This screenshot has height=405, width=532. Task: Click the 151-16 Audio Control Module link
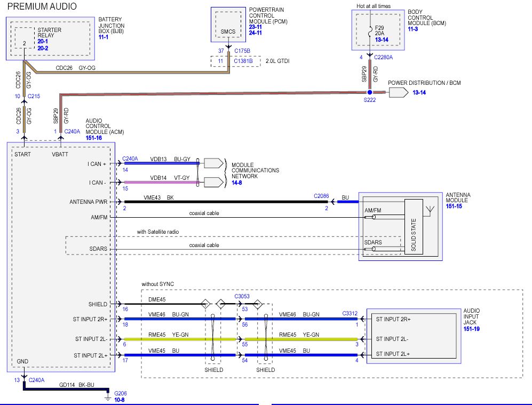tap(93, 138)
